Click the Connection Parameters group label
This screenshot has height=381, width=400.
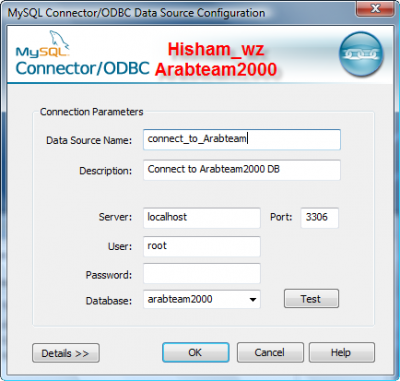coord(92,112)
